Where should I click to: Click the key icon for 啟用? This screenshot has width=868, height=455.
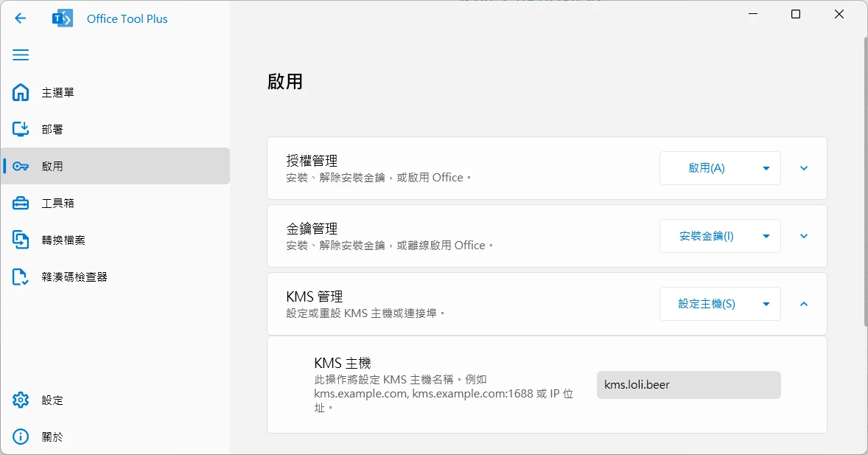(x=21, y=167)
